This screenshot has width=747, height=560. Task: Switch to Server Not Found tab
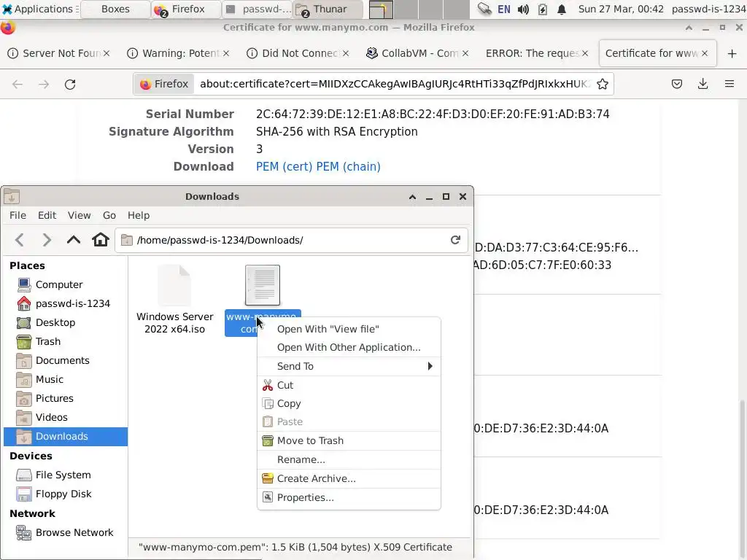pyautogui.click(x=58, y=53)
